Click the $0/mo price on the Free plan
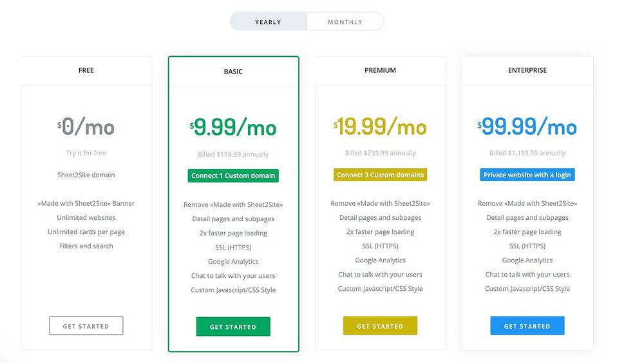This screenshot has height=363, width=644. coord(86,126)
